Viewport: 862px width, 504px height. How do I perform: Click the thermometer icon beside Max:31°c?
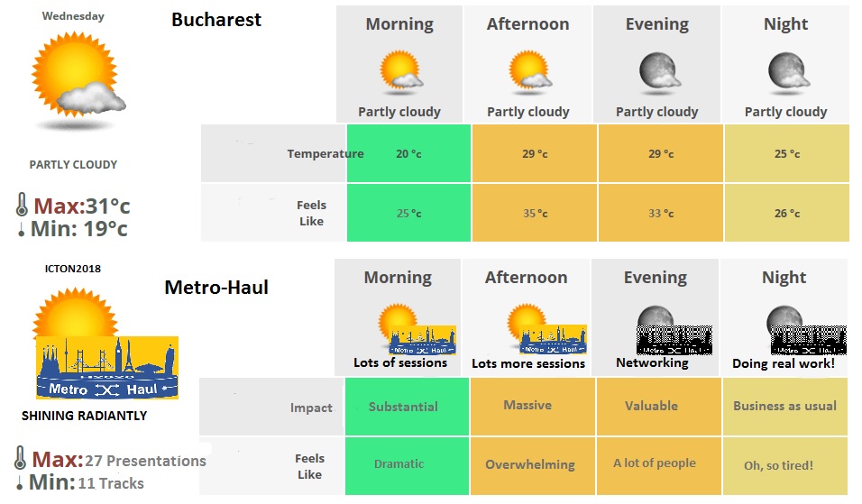(x=23, y=206)
